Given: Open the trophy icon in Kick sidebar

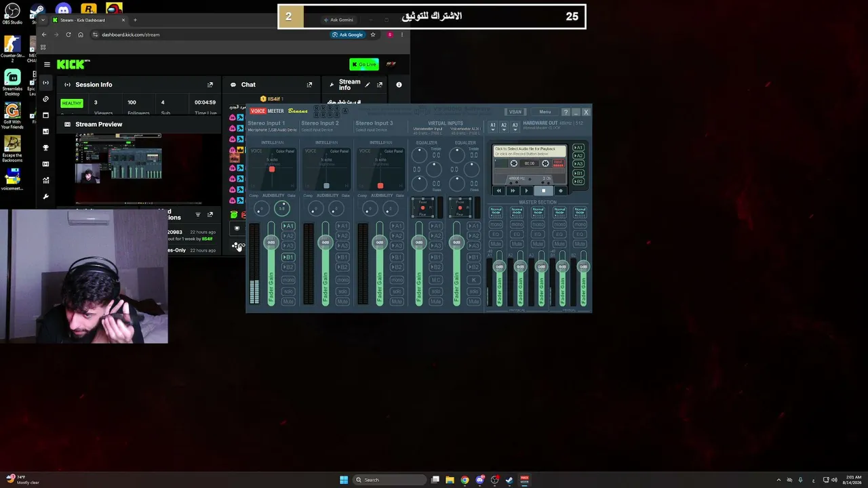Looking at the screenshot, I should coord(45,148).
